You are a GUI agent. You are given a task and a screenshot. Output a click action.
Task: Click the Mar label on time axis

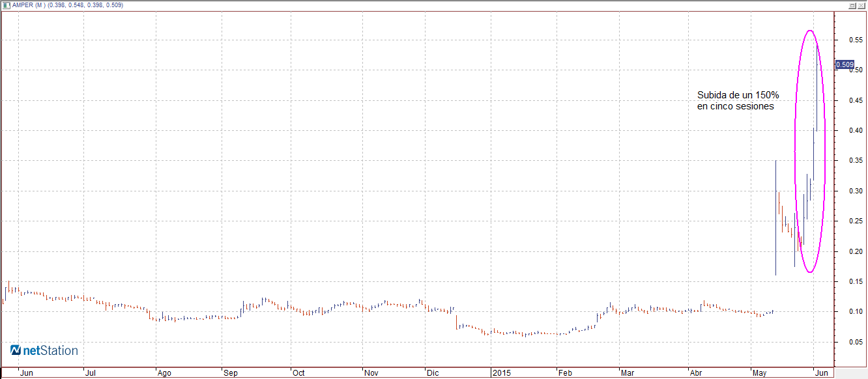[628, 373]
